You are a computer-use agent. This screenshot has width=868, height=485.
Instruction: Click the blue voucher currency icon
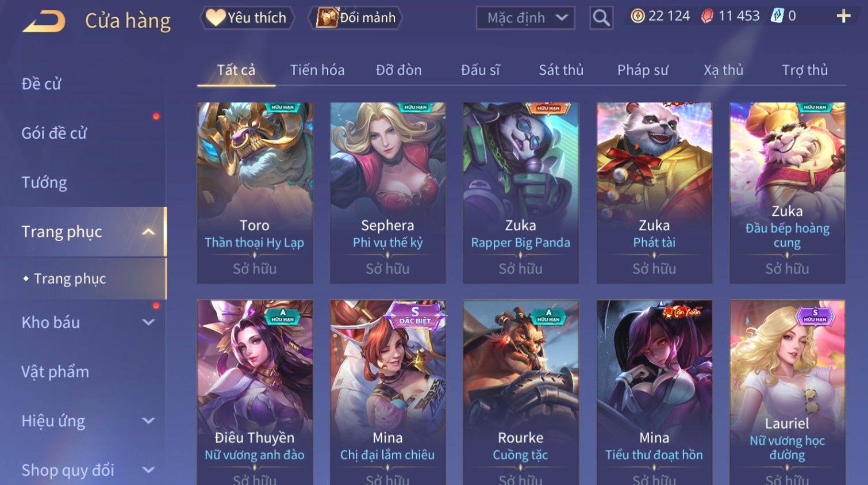click(x=777, y=16)
